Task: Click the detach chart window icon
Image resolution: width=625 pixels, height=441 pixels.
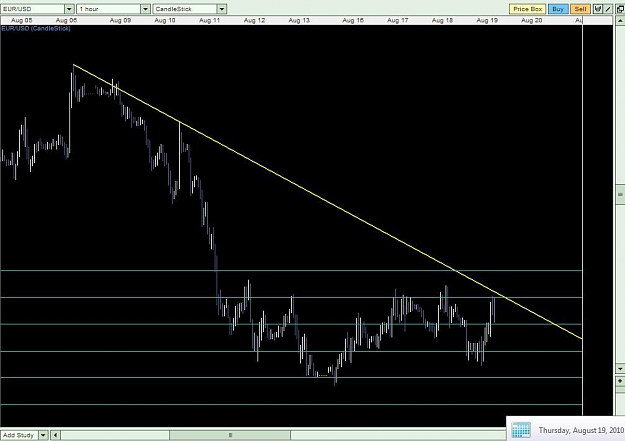Action: tap(620, 9)
